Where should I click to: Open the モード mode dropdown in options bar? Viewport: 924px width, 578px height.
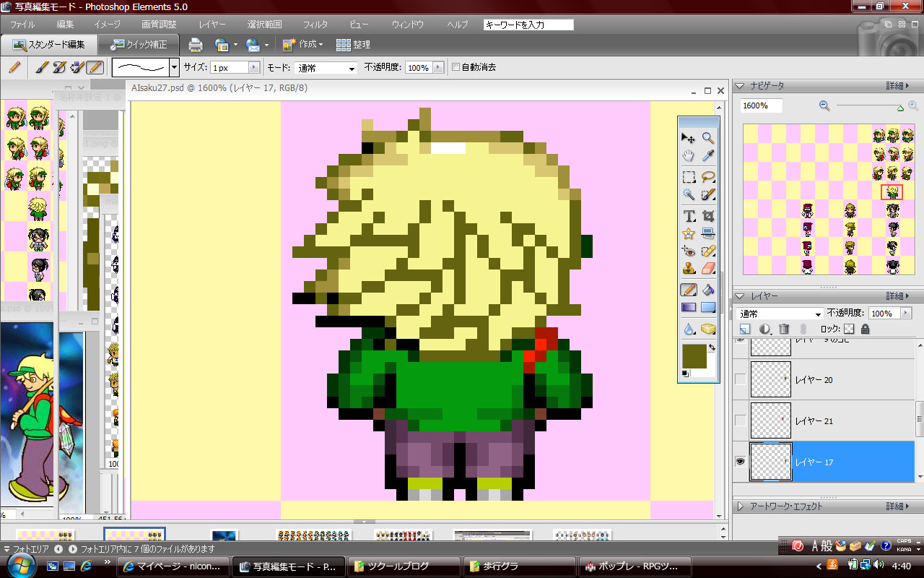pos(326,68)
